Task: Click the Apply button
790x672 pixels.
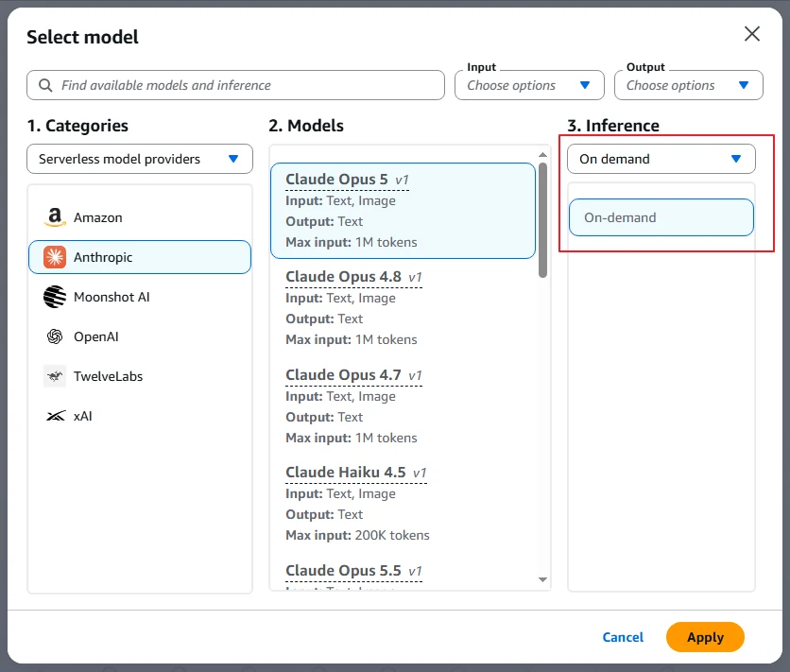Action: pyautogui.click(x=705, y=637)
